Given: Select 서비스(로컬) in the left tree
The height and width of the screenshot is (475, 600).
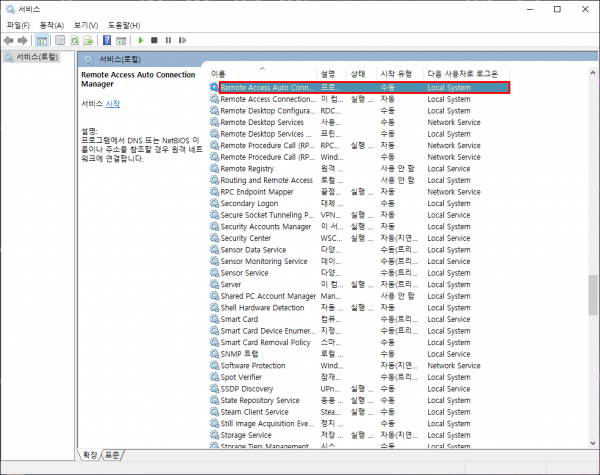Looking at the screenshot, I should pos(32,57).
